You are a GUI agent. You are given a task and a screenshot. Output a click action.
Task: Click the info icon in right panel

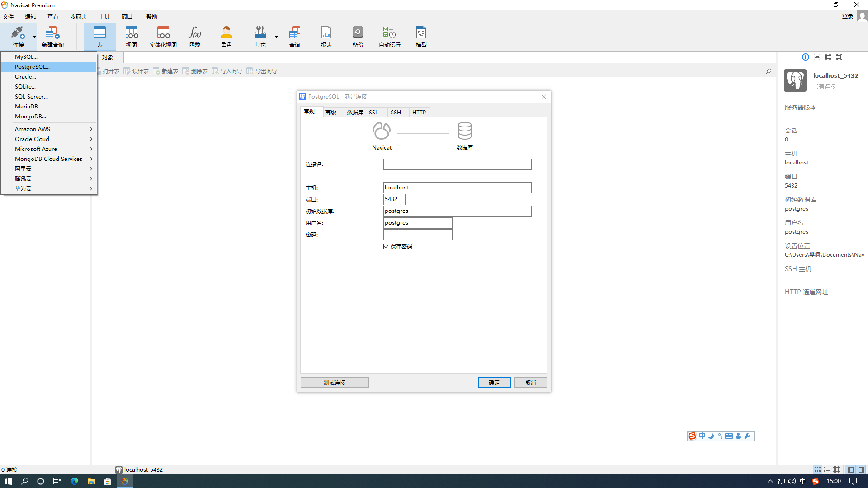tap(806, 57)
